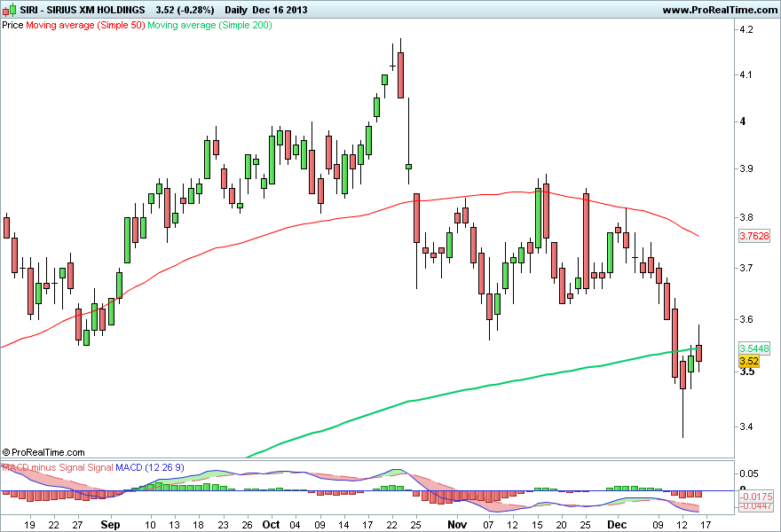Click the 0.05 MACD axis label
The width and height of the screenshot is (781, 532).
pos(749,473)
